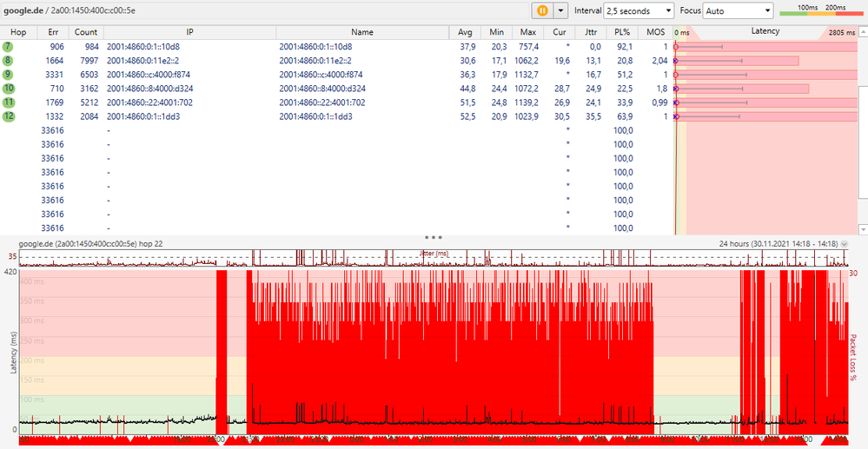Click the Latency graph column header

pyautogui.click(x=765, y=31)
